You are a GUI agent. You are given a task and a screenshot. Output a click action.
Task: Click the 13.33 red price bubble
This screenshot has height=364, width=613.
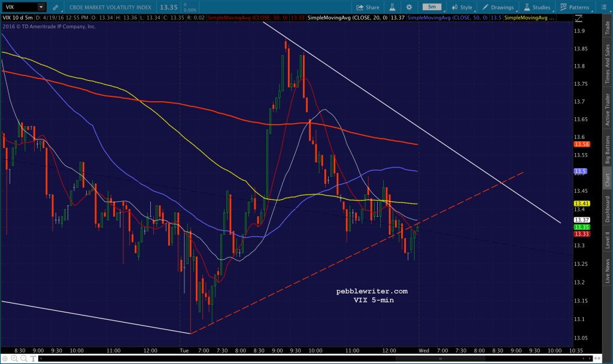click(x=582, y=234)
